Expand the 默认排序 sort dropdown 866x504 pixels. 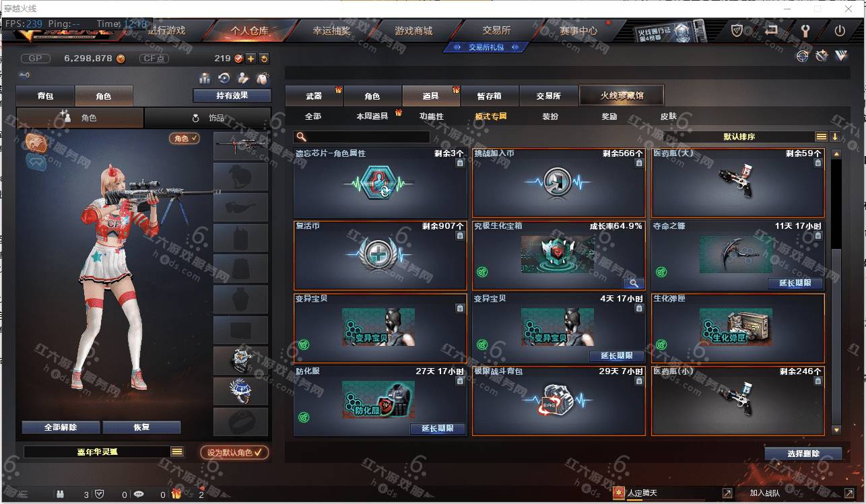tap(822, 137)
